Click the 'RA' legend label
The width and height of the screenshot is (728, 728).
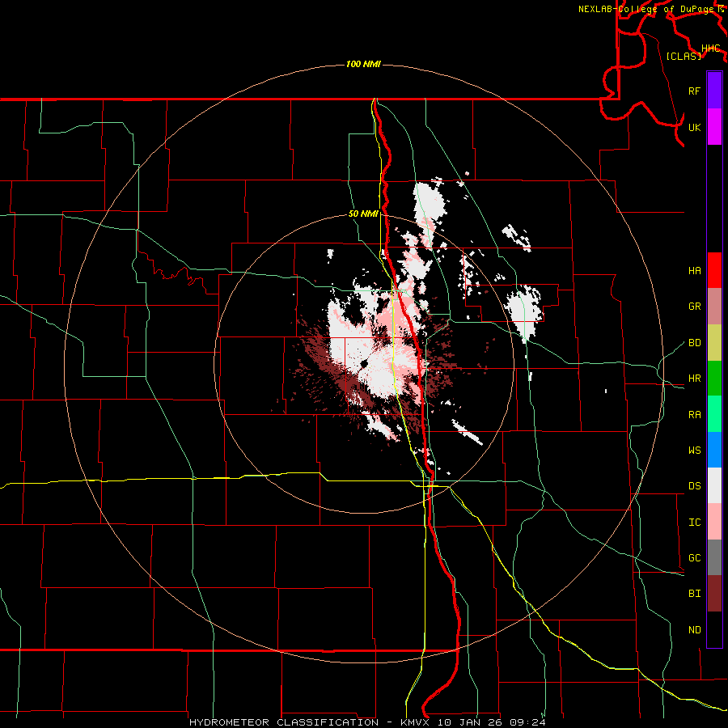coord(694,415)
